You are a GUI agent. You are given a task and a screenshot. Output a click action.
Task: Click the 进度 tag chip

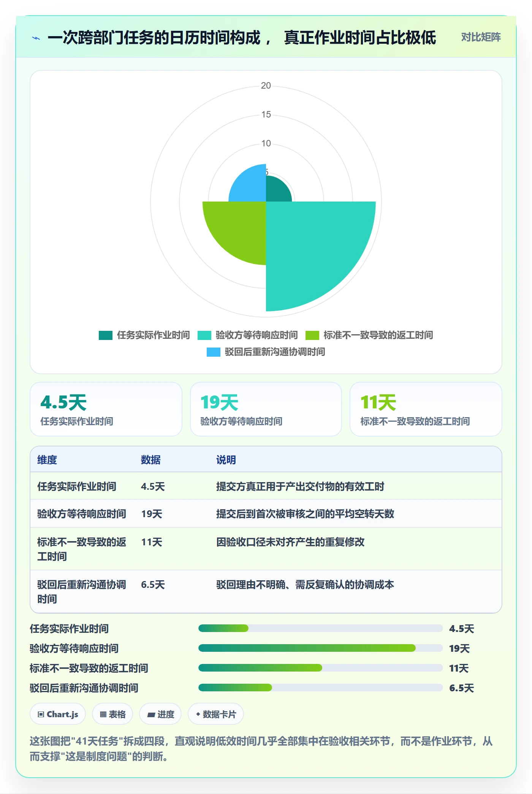pos(160,714)
